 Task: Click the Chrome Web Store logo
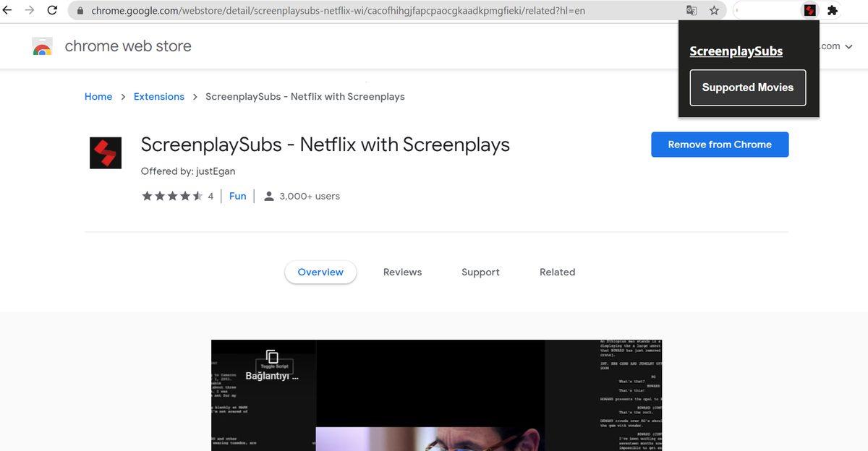point(41,46)
